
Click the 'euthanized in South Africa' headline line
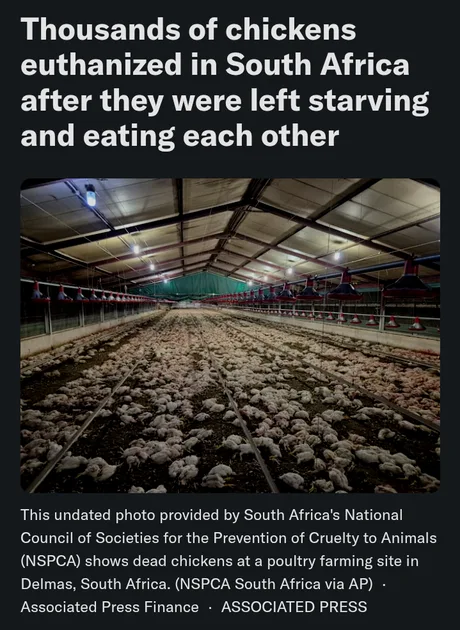[215, 65]
